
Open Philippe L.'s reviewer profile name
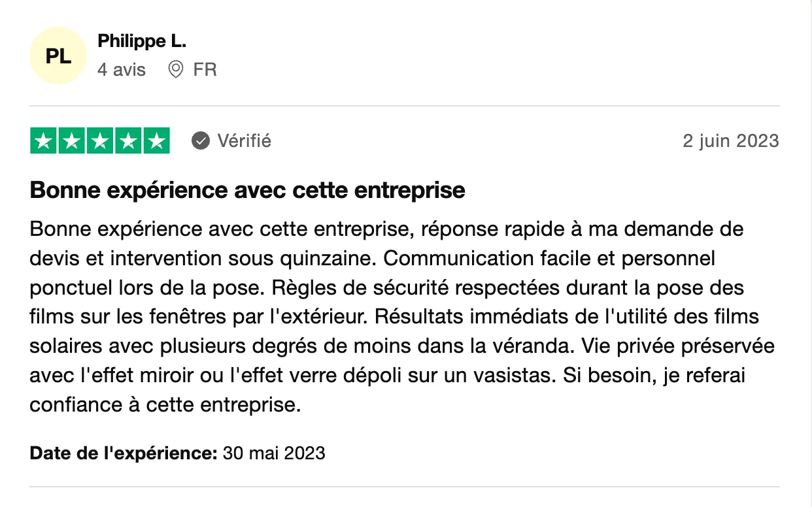click(x=142, y=41)
